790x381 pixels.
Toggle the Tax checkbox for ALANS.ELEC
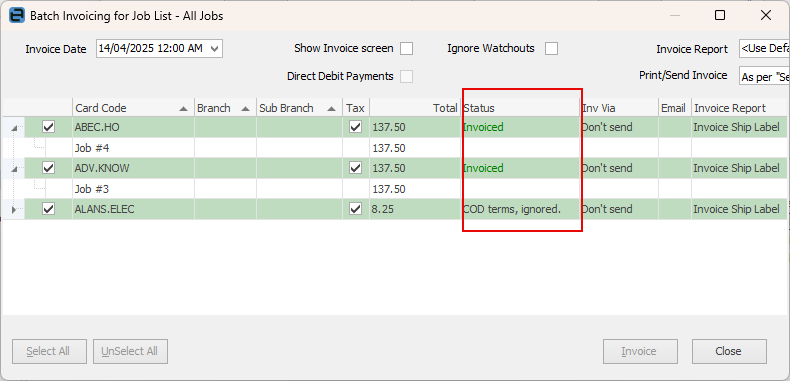tap(356, 209)
